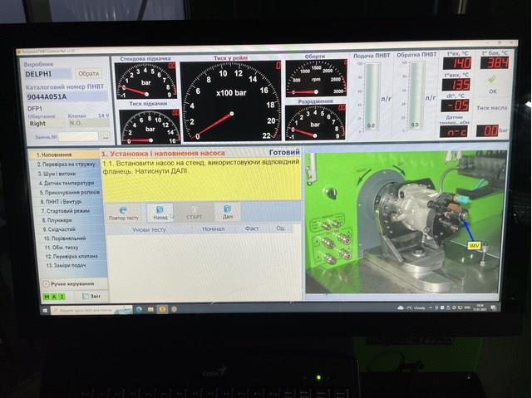Click the Далі next icon button
The image size is (532, 398).
tap(227, 212)
